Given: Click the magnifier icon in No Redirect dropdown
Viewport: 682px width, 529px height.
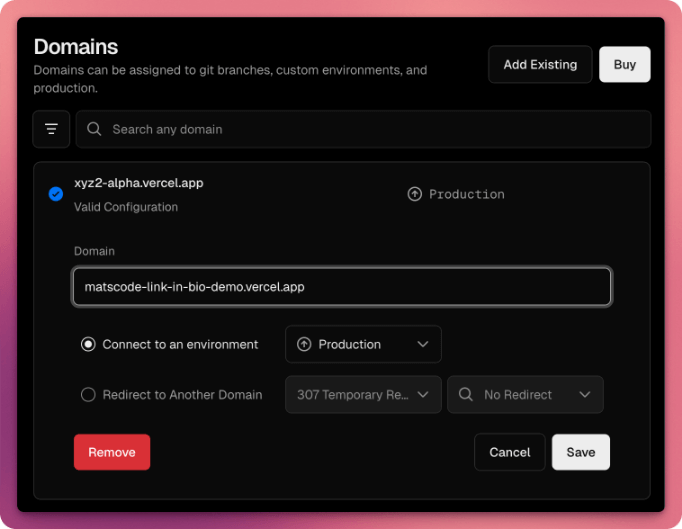Looking at the screenshot, I should (x=465, y=395).
